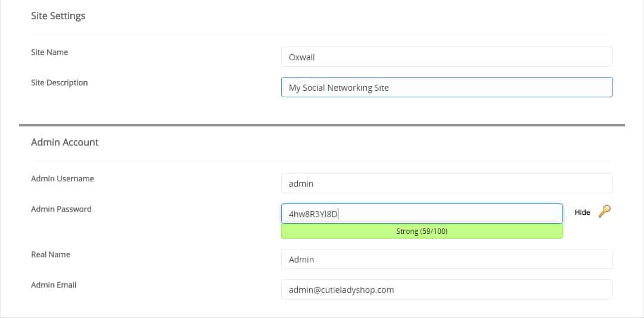Click the thin line under Site Settings heading
Viewport: 644px width, 318px height.
[322, 34]
